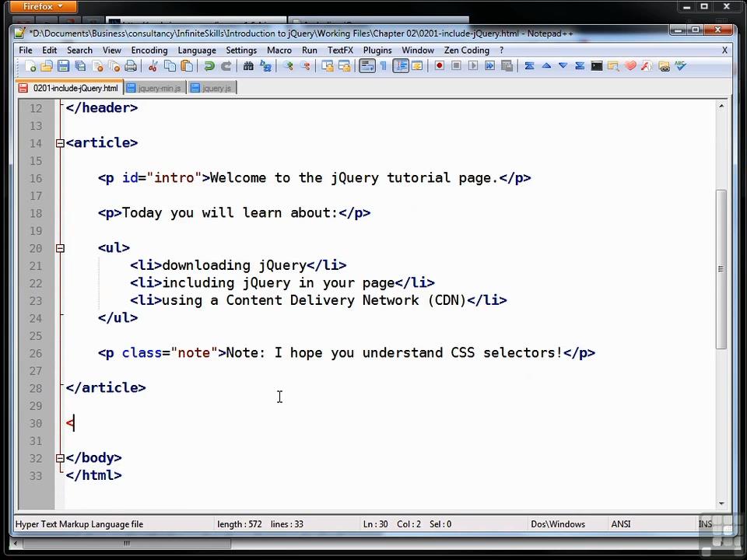Click the vertical scrollbar down arrow
The image size is (747, 560).
(x=721, y=503)
